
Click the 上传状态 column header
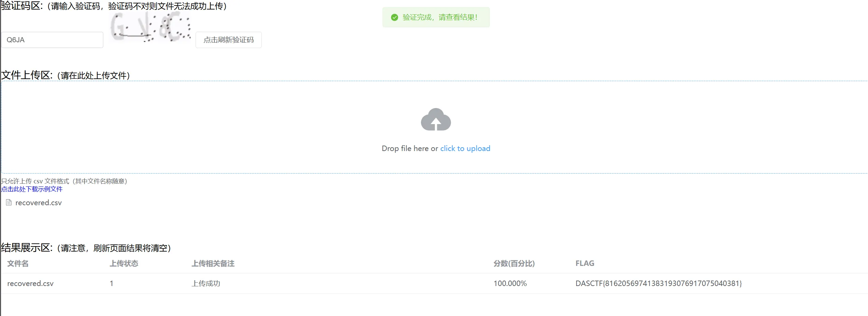pyautogui.click(x=124, y=264)
